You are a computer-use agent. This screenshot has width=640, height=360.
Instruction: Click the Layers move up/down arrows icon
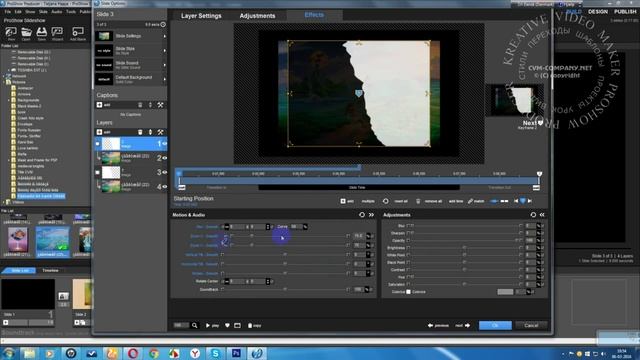(150, 132)
